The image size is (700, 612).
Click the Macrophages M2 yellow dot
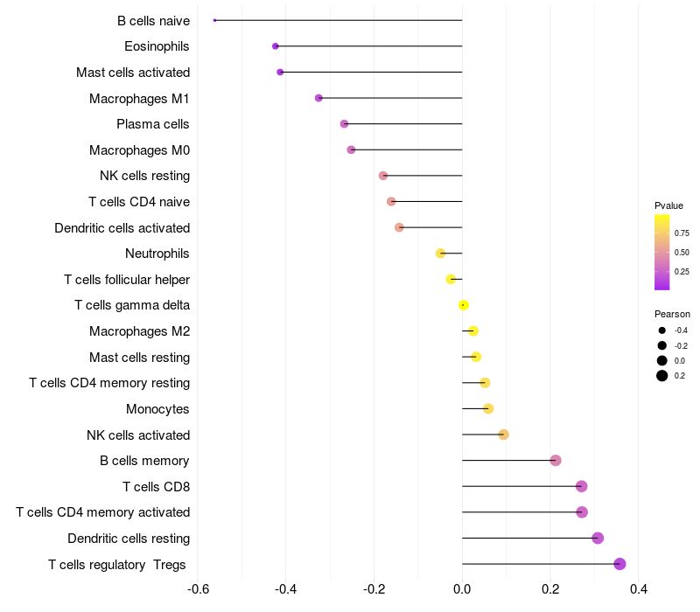point(473,331)
